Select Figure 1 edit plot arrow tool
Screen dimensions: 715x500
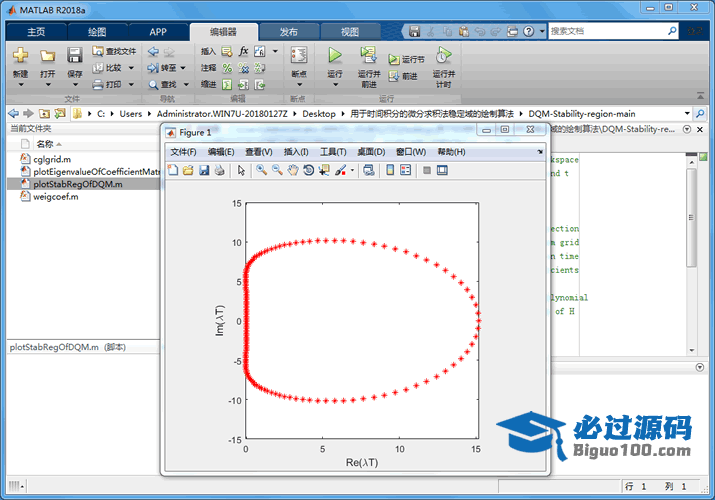click(x=241, y=170)
